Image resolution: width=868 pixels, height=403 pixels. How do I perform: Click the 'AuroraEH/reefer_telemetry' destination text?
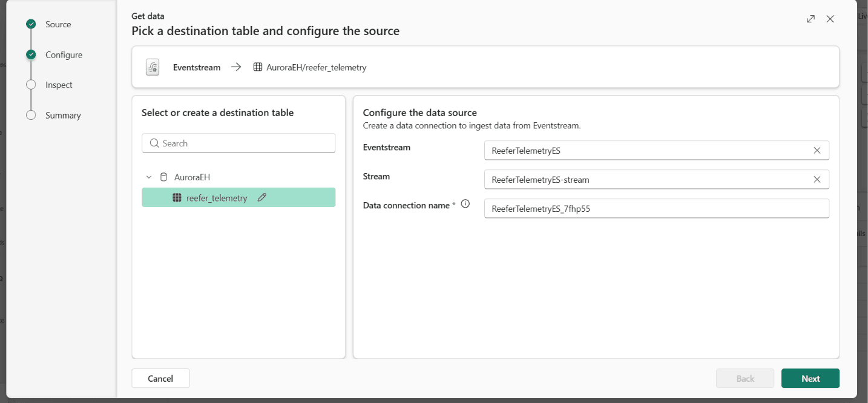point(317,67)
